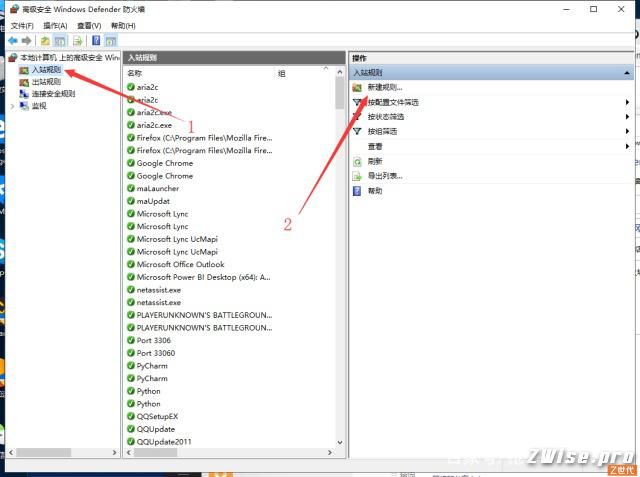Select the first netassist.exe rule
The height and width of the screenshot is (477, 640).
pos(159,290)
